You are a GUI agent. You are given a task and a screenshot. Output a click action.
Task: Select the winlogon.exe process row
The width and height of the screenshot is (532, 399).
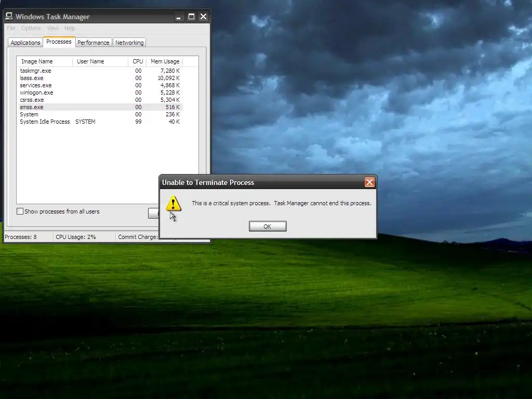pyautogui.click(x=100, y=92)
